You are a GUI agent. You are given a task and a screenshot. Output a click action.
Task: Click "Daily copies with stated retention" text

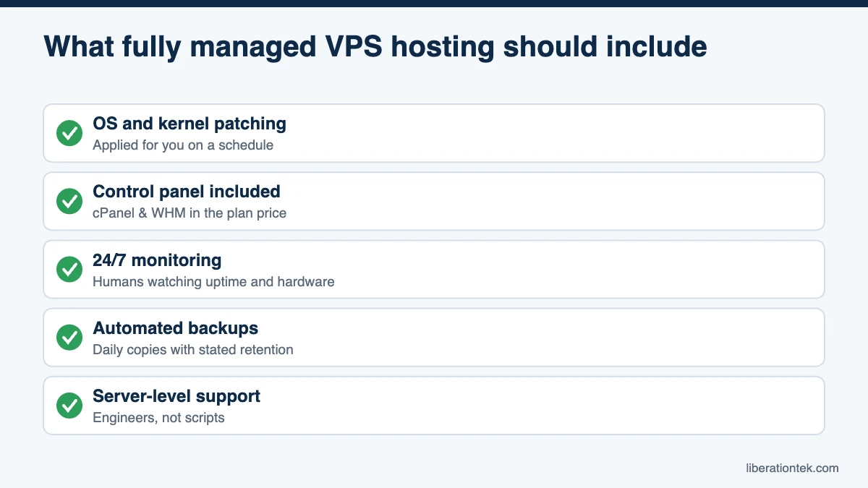[x=193, y=349]
